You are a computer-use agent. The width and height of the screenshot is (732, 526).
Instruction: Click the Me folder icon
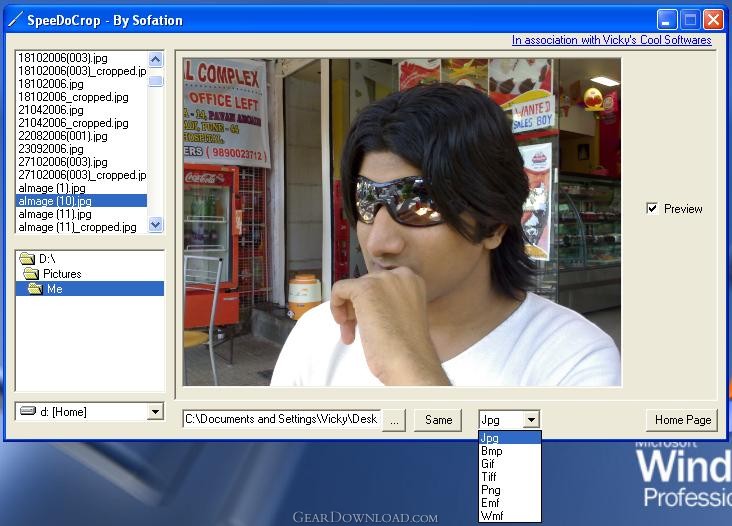pyautogui.click(x=35, y=289)
